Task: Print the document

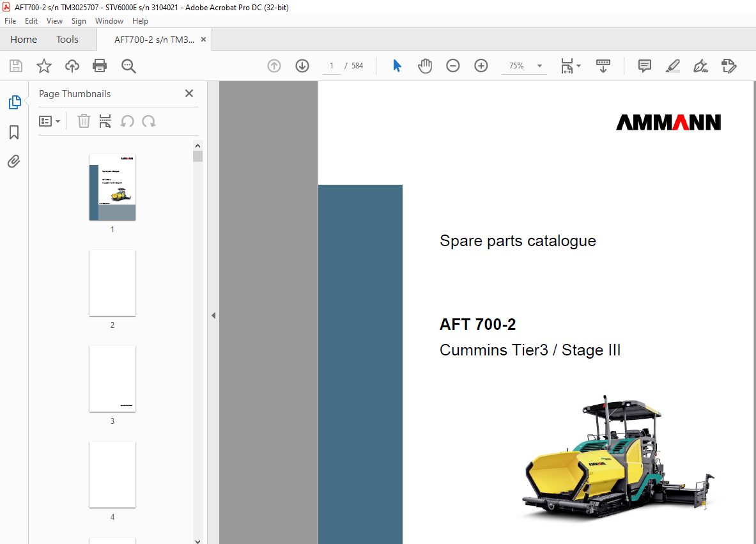Action: click(100, 66)
